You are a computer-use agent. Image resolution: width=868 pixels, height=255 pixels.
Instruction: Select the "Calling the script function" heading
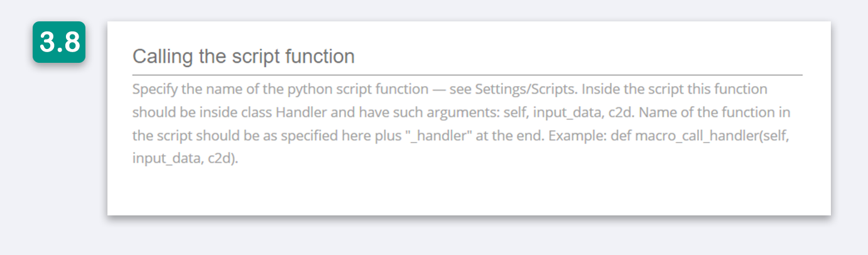coord(243,57)
